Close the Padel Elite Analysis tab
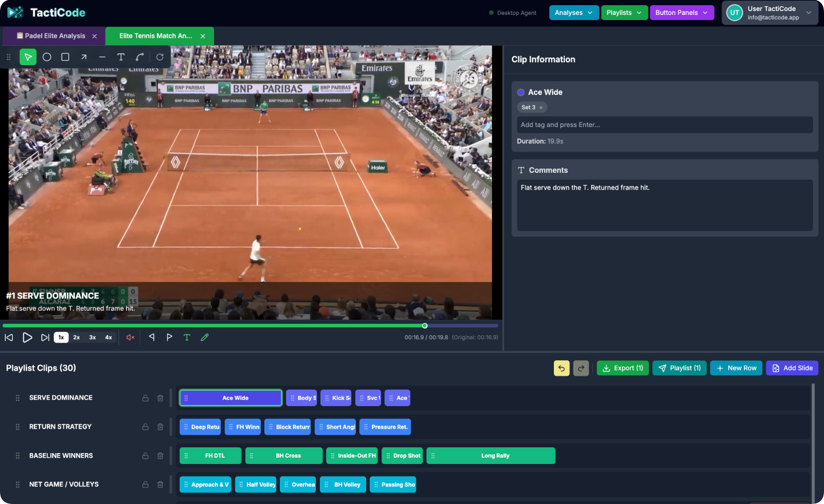 click(94, 36)
